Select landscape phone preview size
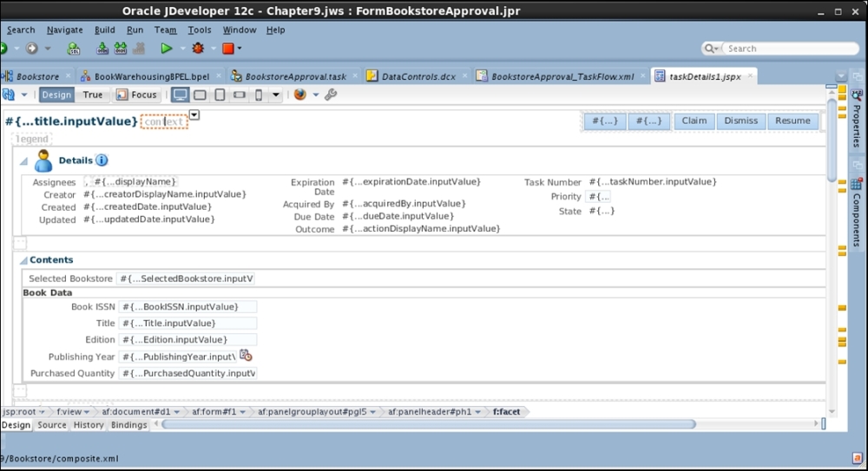 pos(240,95)
